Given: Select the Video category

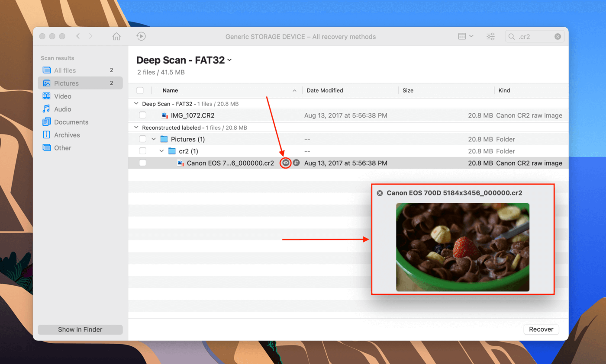Looking at the screenshot, I should [80, 96].
